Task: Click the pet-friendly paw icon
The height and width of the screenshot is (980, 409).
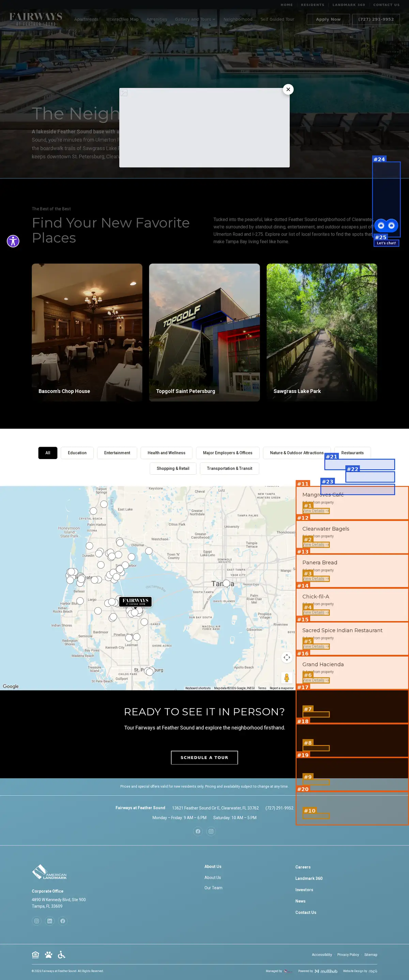Action: 48,954
